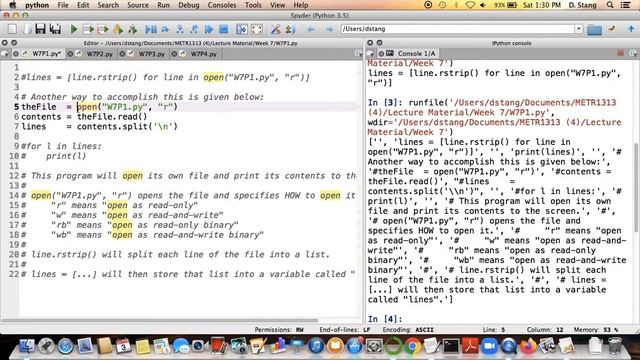Open the Edit menu
Image resolution: width=640 pixels, height=360 pixels.
[x=83, y=5]
